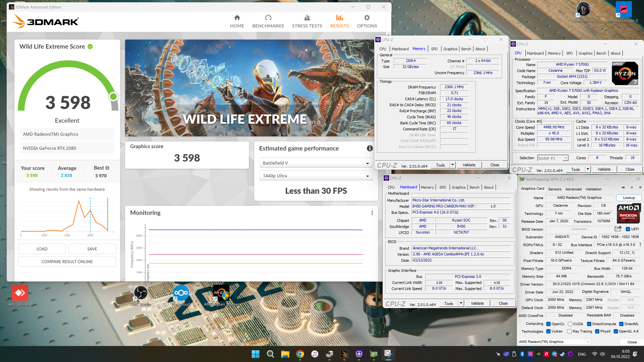This screenshot has height=362, width=644.
Task: Click GPU-Z screenshot camera icon
Action: click(x=623, y=188)
